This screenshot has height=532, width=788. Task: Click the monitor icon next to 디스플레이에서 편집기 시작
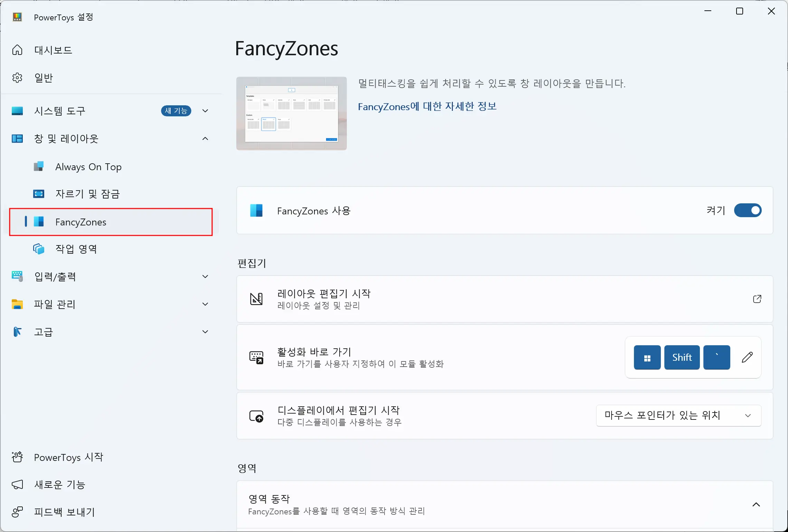click(256, 416)
